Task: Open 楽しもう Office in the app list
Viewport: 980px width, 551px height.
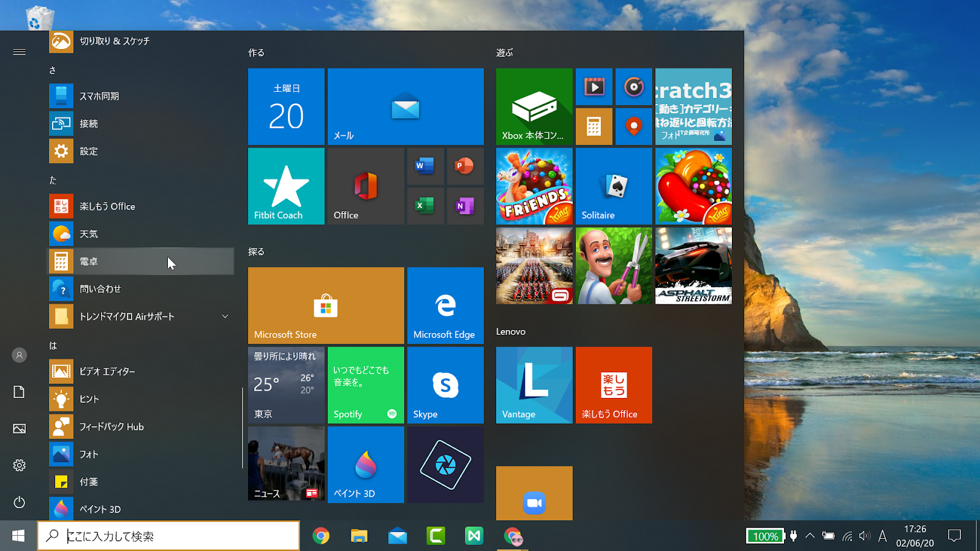Action: coord(141,206)
